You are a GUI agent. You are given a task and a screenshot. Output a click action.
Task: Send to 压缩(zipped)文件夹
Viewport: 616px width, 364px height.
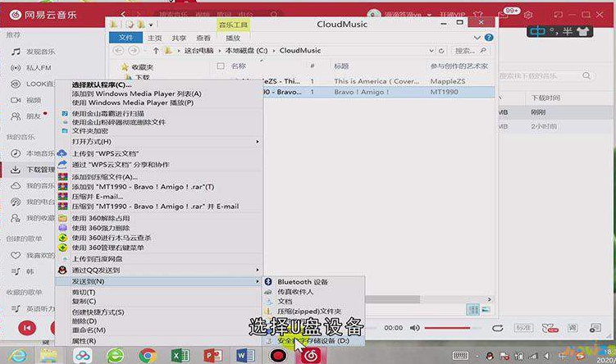(309, 312)
